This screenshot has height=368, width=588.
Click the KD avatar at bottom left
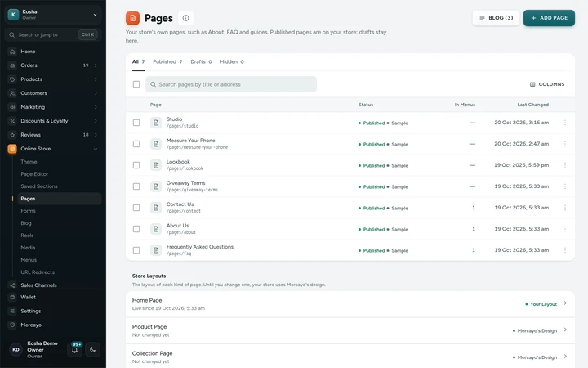tap(16, 350)
